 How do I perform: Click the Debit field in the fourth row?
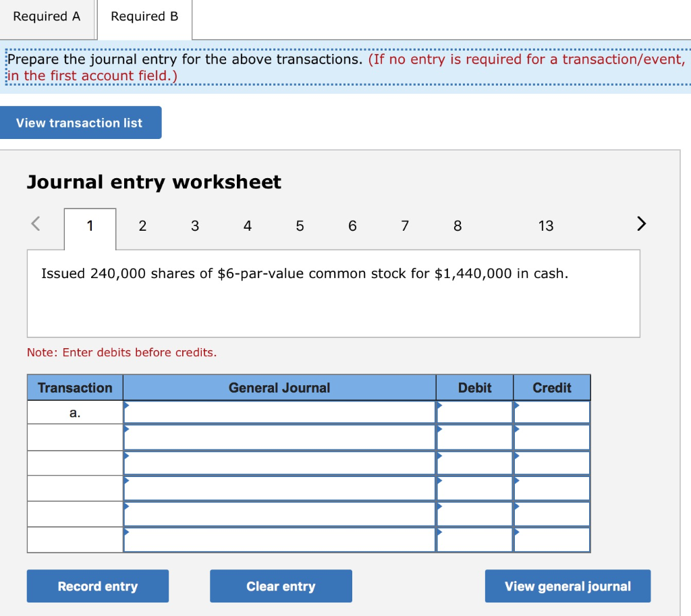pyautogui.click(x=474, y=488)
